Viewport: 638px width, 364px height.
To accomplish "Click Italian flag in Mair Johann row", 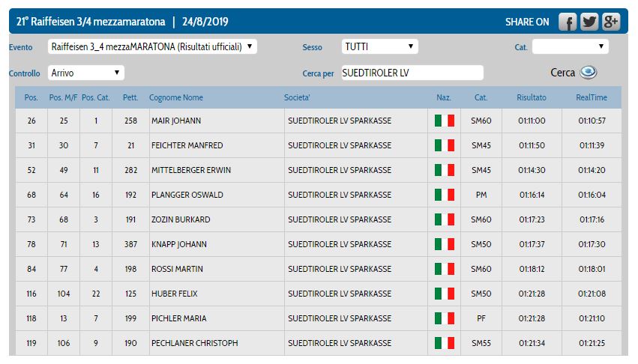I will tap(445, 121).
